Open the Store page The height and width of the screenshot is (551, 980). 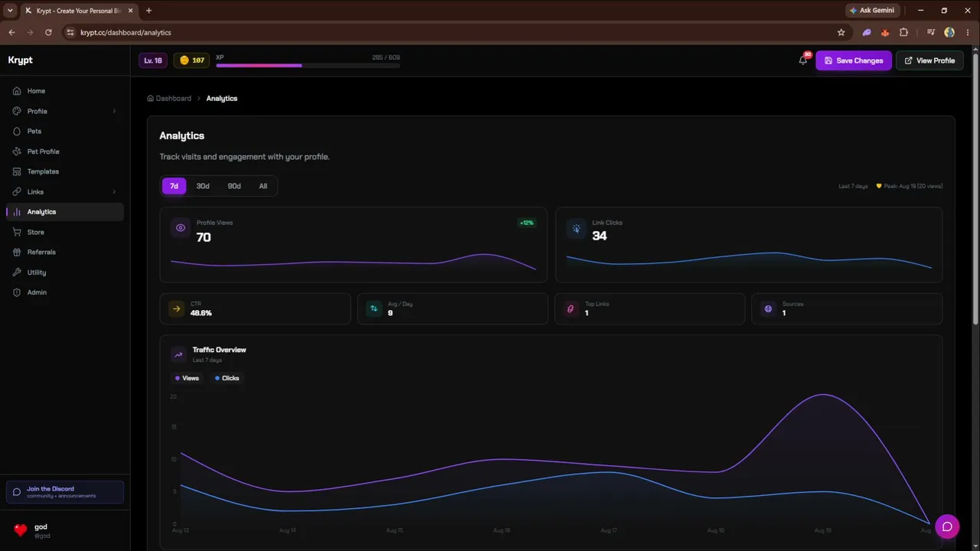click(x=64, y=232)
